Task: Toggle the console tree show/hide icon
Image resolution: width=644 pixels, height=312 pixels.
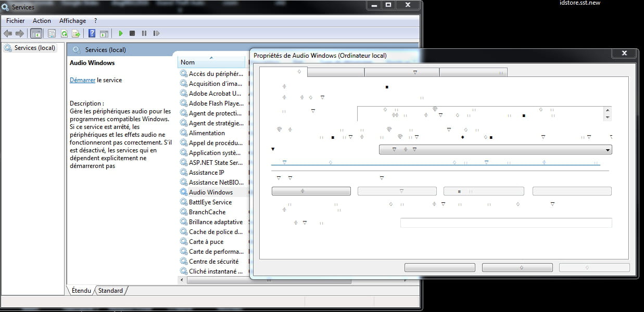Action: pos(36,33)
